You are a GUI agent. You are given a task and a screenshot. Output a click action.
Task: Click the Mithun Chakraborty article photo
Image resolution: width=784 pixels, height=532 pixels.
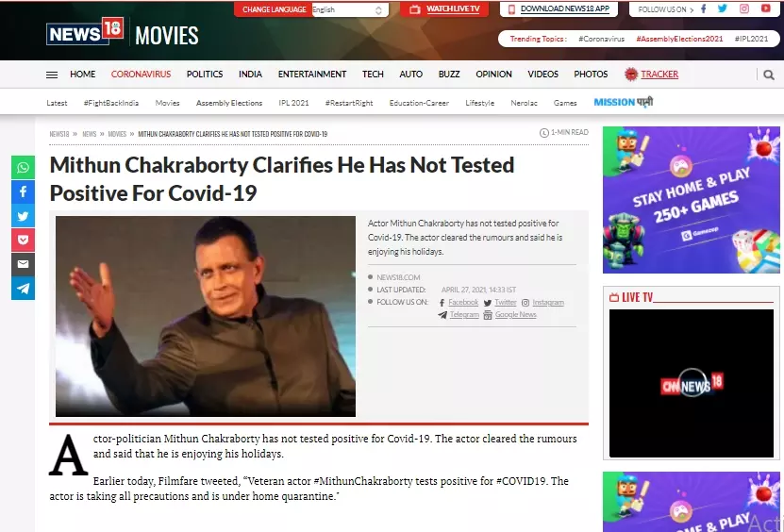(206, 316)
